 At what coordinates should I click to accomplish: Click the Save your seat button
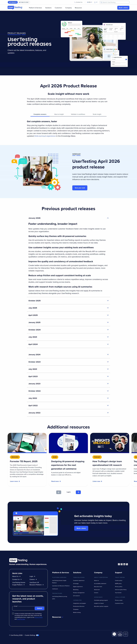pyautogui.click(x=80, y=188)
